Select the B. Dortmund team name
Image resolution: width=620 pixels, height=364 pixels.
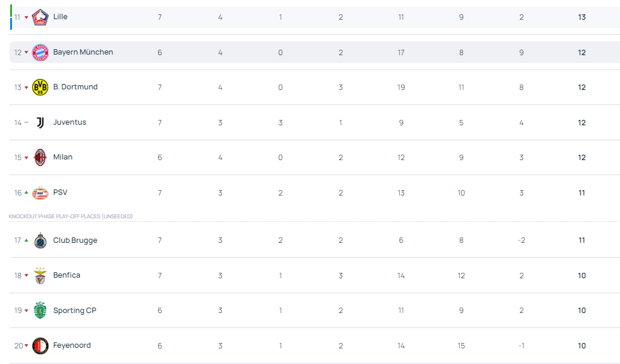tap(75, 87)
